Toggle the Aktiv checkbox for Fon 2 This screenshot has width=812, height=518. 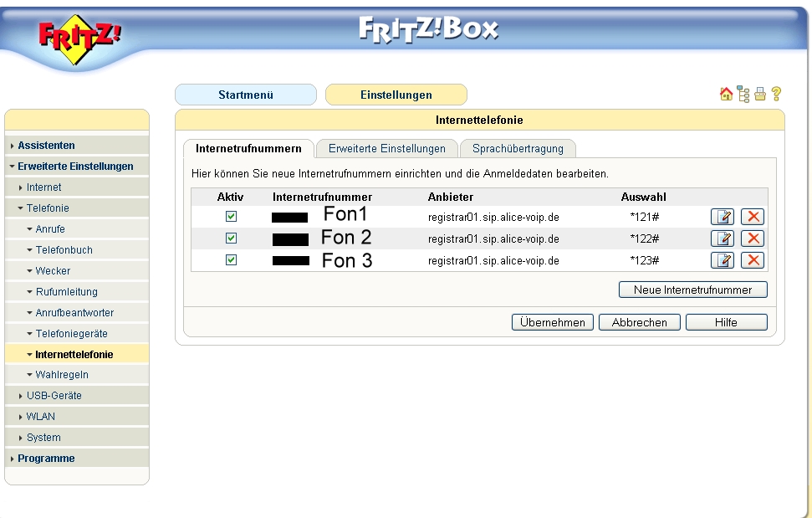(232, 238)
